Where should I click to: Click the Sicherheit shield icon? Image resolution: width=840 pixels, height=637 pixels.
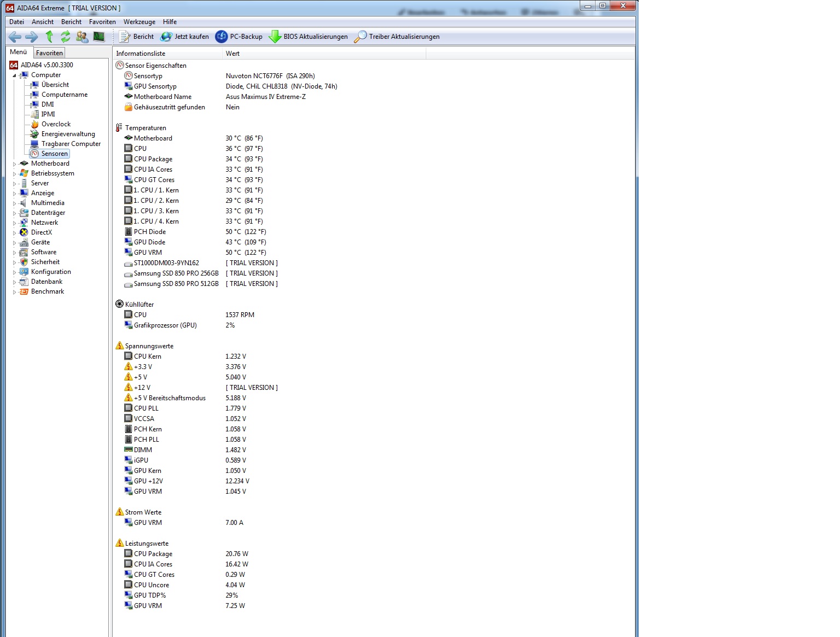(x=24, y=262)
